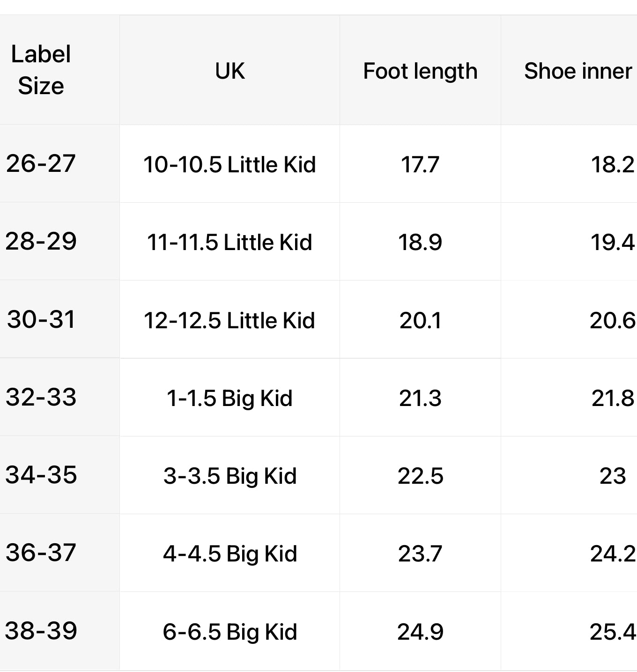Click the 12-12.5 Little Kid cell

coord(230,321)
